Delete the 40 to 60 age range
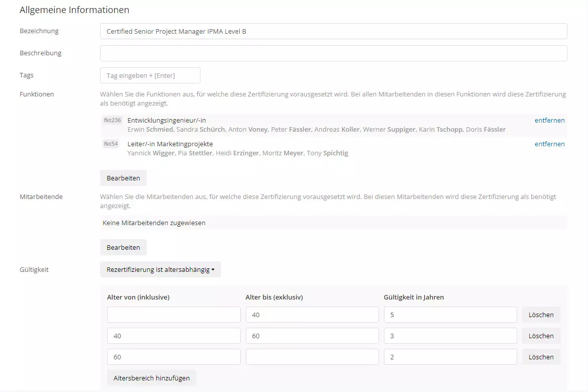 click(x=541, y=336)
